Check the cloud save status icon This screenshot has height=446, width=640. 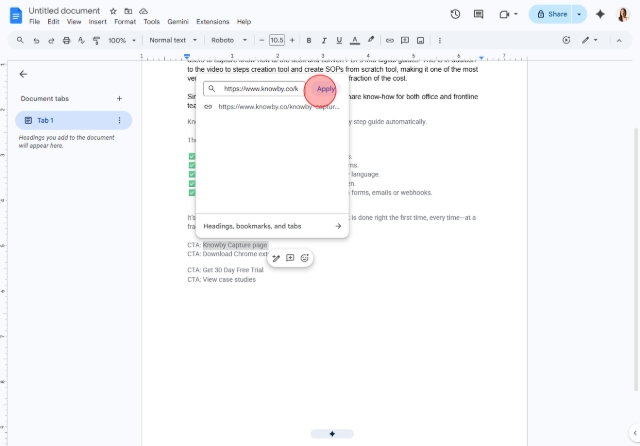tap(143, 11)
